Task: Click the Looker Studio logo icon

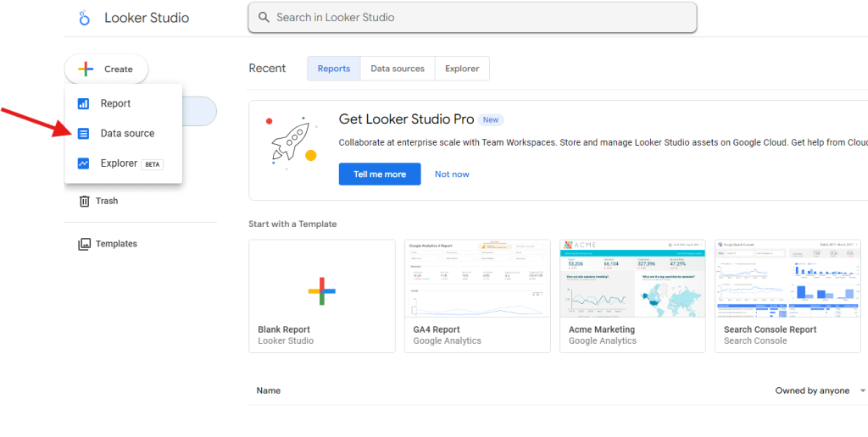Action: coord(84,18)
